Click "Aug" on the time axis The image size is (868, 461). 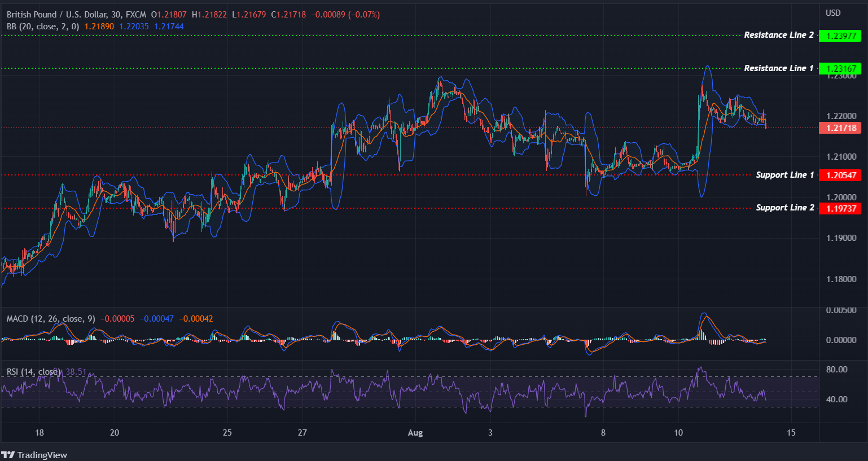[x=416, y=433]
